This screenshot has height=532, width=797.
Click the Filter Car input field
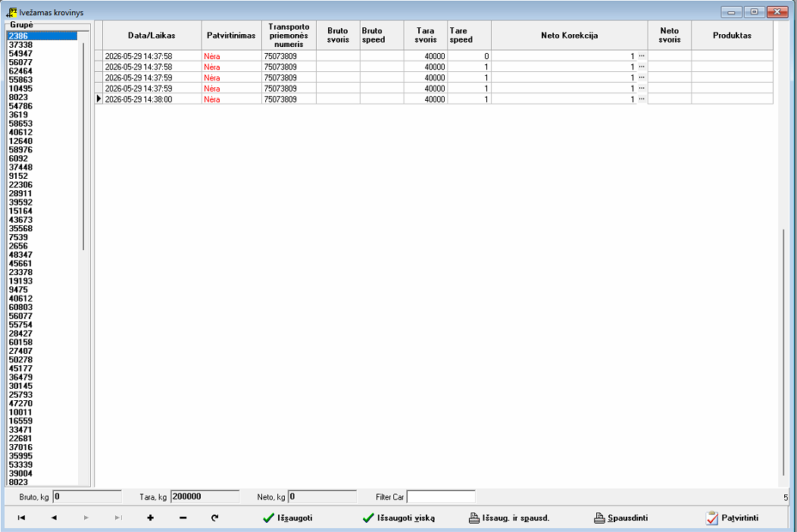coord(441,497)
